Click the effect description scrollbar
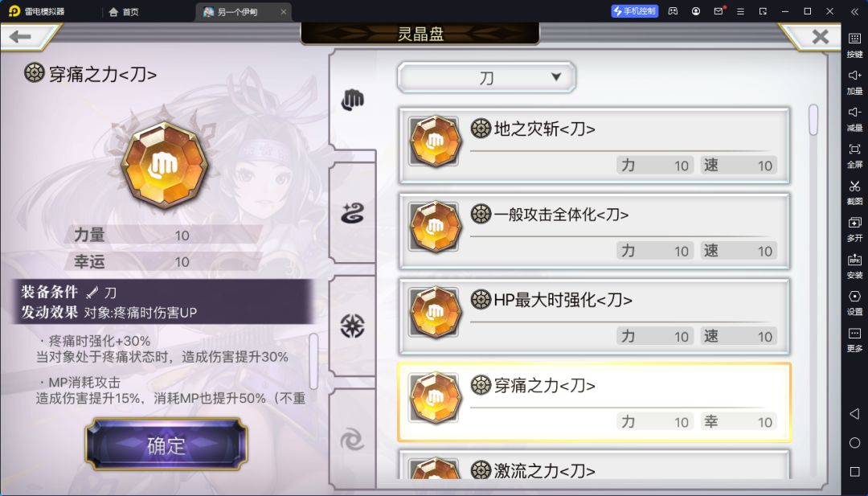The image size is (868, 496). (x=313, y=361)
